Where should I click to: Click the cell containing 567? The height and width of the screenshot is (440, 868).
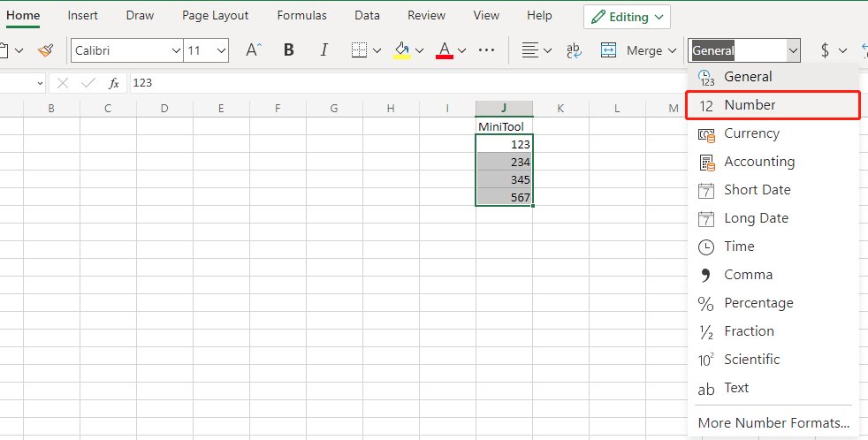click(x=504, y=197)
